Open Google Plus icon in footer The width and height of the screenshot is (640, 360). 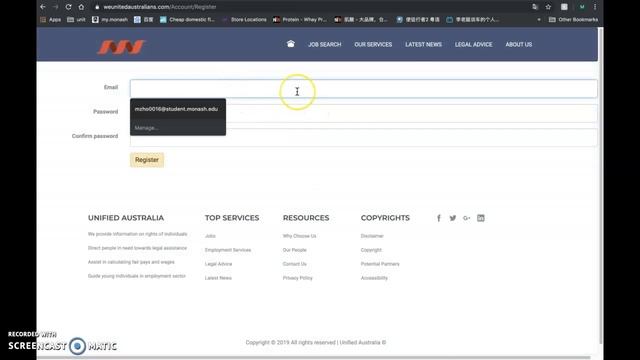click(467, 218)
